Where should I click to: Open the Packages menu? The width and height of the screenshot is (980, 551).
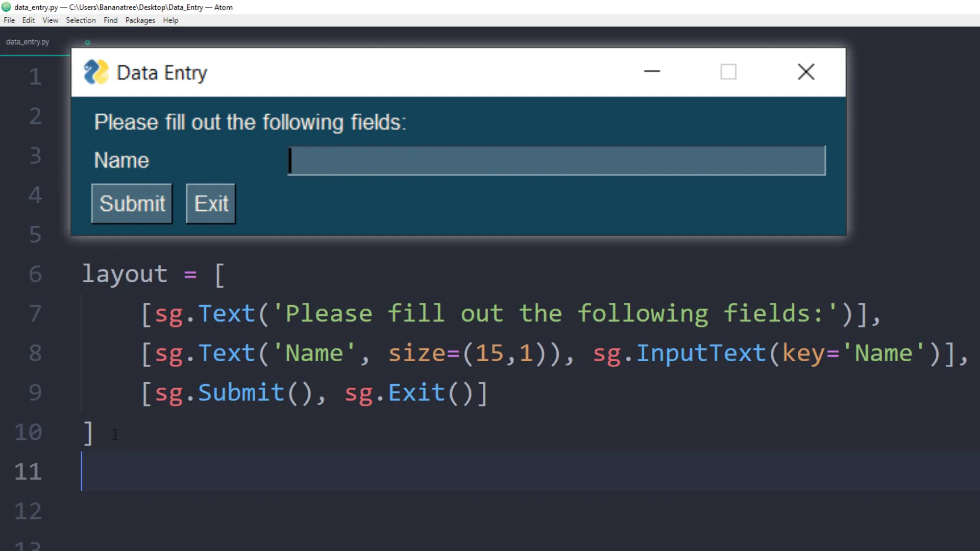(x=139, y=20)
